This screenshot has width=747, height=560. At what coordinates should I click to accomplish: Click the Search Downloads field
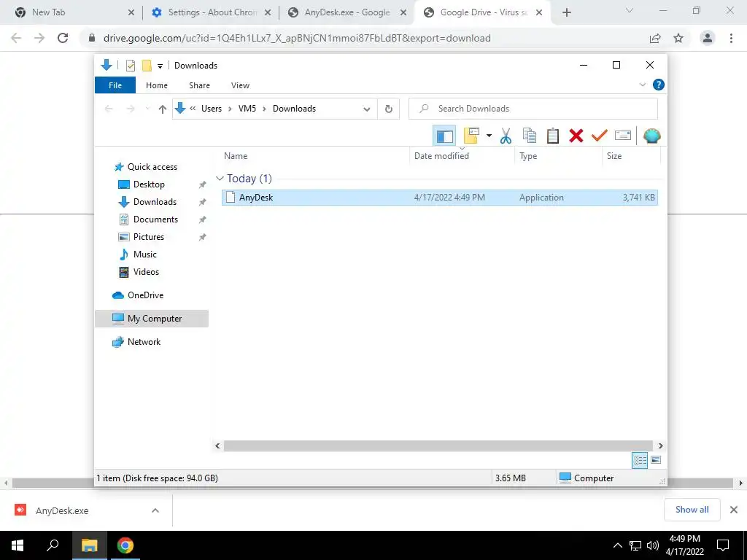(x=533, y=109)
